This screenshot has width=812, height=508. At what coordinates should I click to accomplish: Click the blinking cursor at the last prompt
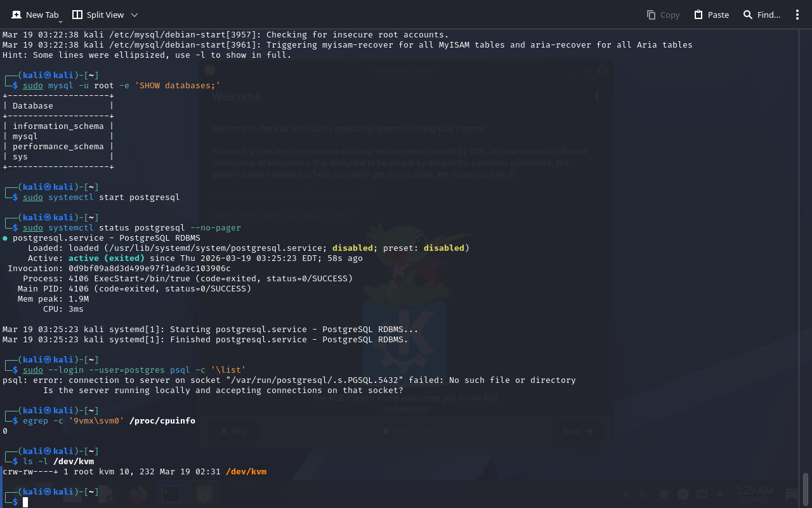25,502
